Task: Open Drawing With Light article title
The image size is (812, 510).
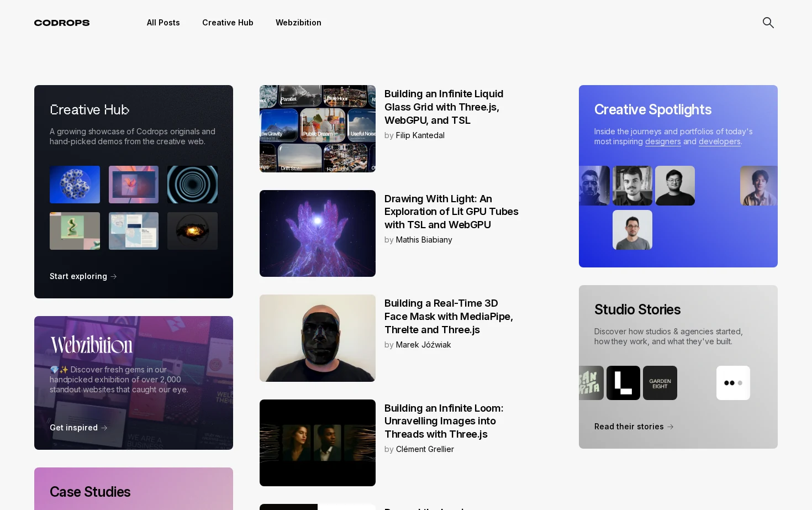Action: [x=451, y=212]
